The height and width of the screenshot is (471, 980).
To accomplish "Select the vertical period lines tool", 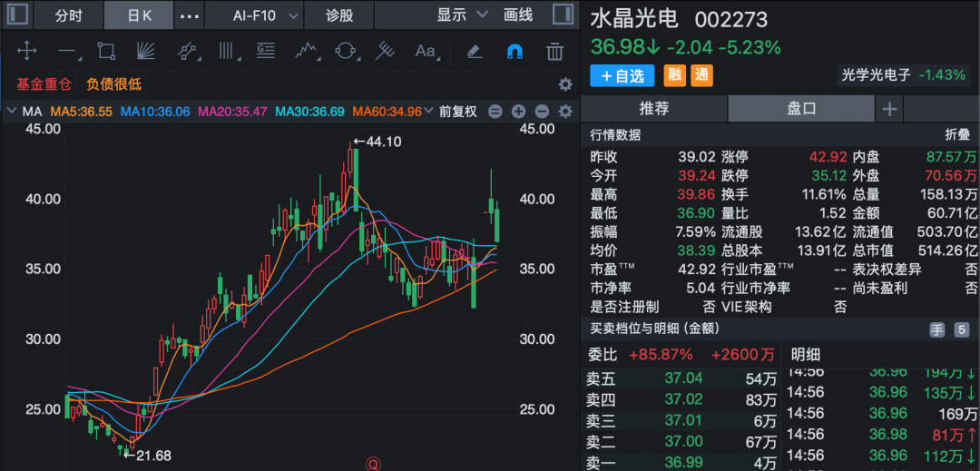I will pos(229,51).
